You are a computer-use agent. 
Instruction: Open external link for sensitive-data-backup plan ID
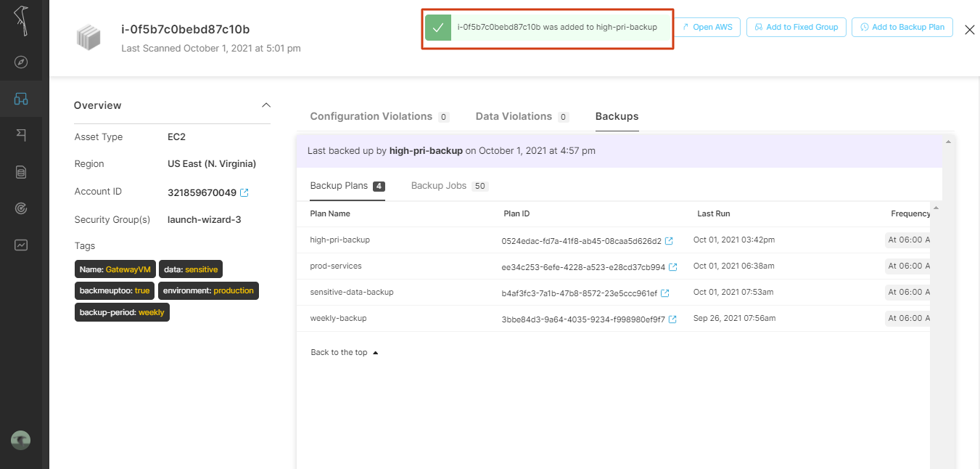coord(664,293)
